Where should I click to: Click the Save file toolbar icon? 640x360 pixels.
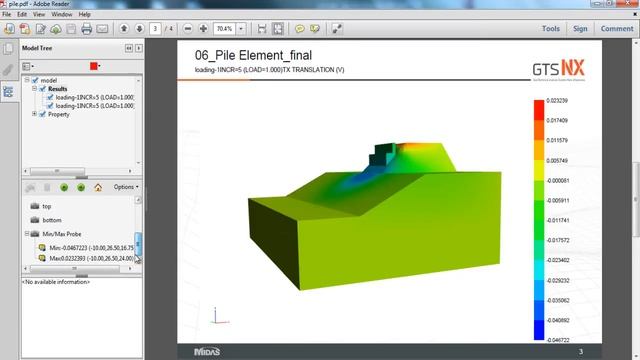71,29
